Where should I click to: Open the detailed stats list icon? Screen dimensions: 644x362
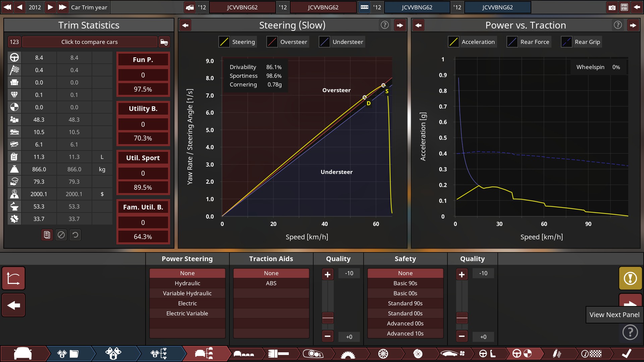[624, 7]
